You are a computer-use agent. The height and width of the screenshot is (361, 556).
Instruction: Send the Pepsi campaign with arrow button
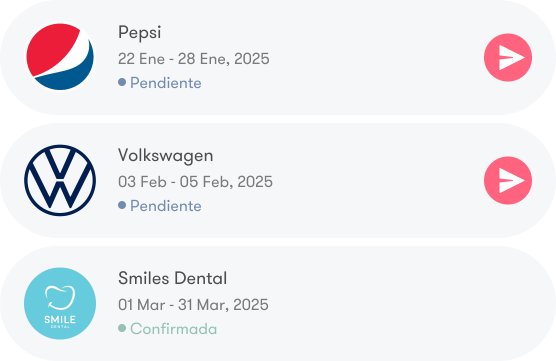[508, 57]
